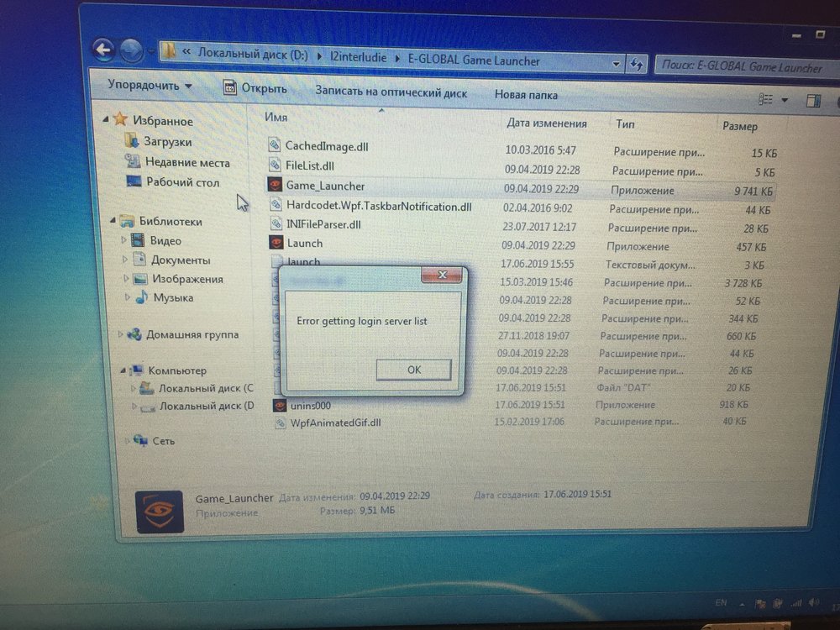Viewport: 840px width, 630px height.
Task: Click the volume icon in the system tray
Action: tap(811, 602)
